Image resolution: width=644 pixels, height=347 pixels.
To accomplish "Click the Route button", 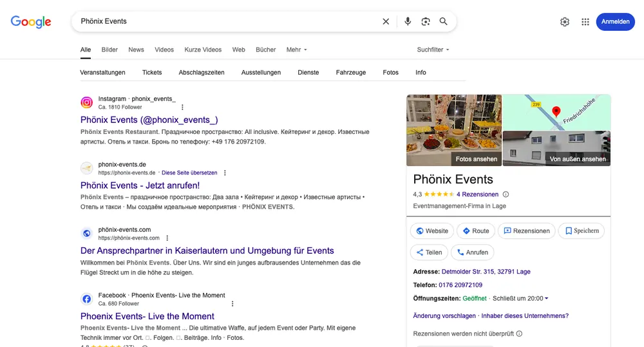I will pyautogui.click(x=476, y=231).
